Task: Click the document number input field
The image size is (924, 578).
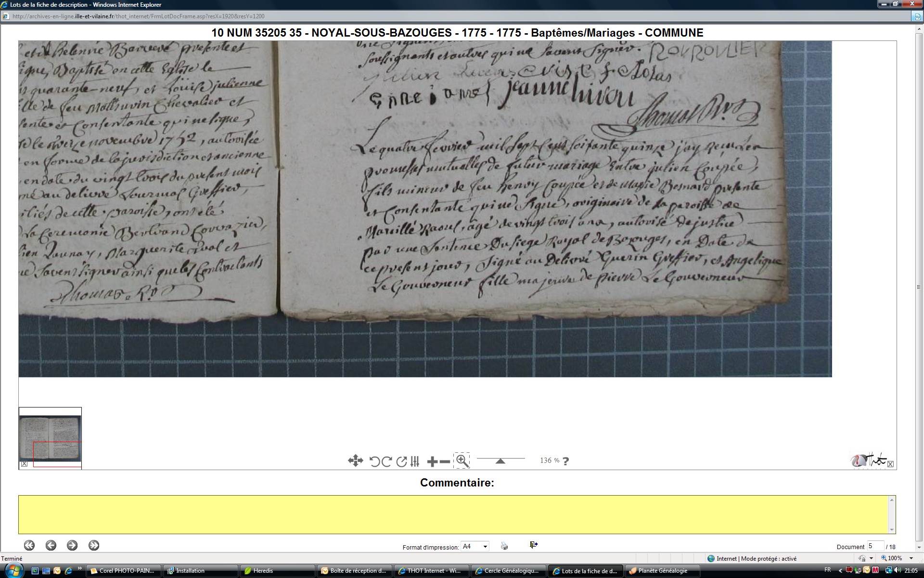Action: pyautogui.click(x=875, y=546)
